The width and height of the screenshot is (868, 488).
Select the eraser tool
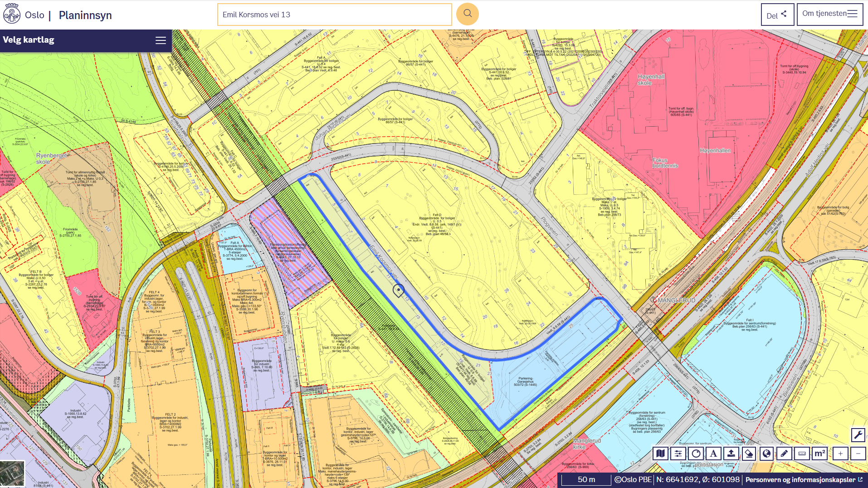tap(749, 453)
